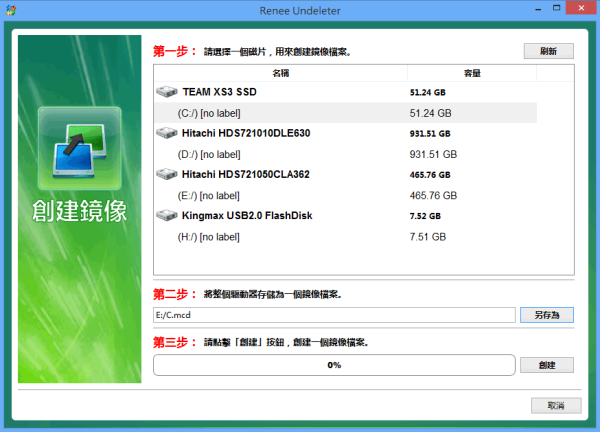Click the Kingmax USB2.0 FlashDisk drive icon
The width and height of the screenshot is (600, 432).
tap(167, 216)
